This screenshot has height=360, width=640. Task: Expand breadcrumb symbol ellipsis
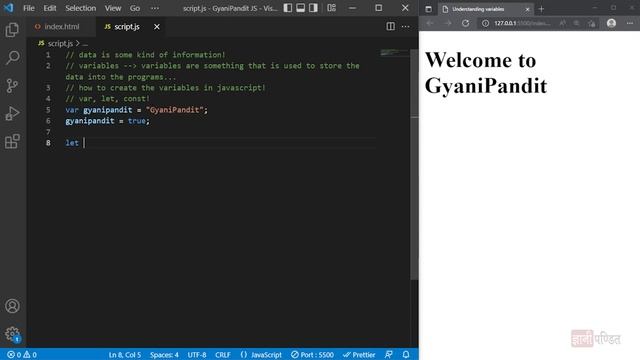pos(85,44)
